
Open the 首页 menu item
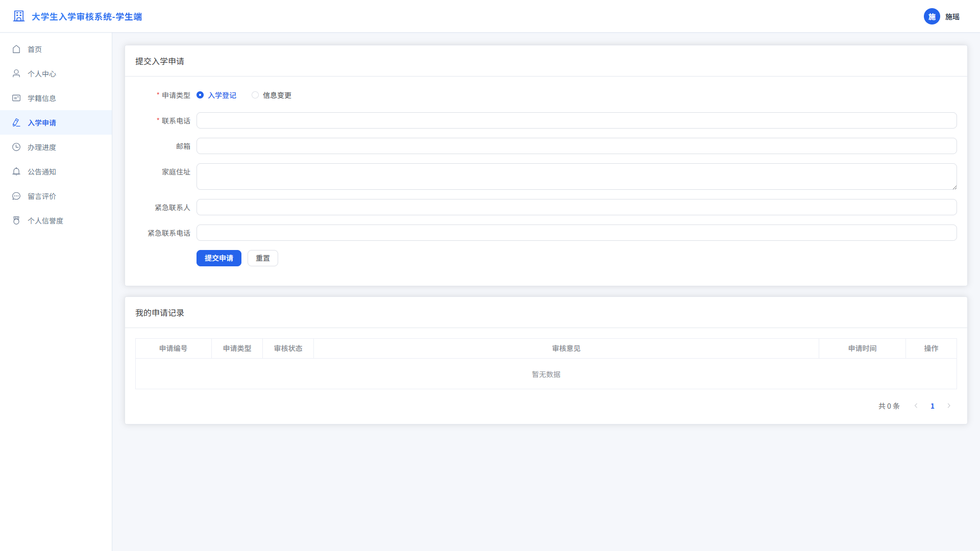point(56,49)
